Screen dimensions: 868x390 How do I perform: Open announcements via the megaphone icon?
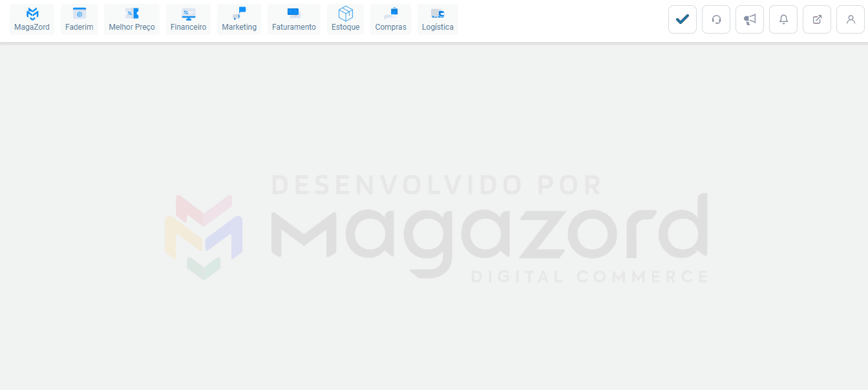point(750,19)
